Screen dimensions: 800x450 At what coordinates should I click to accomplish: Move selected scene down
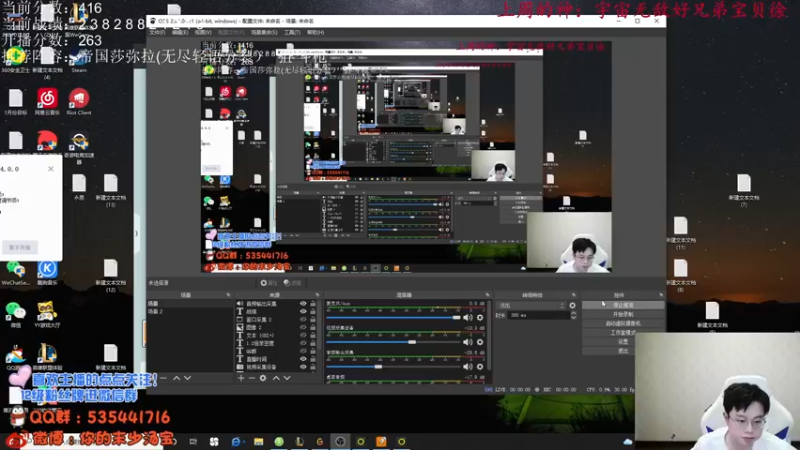pyautogui.click(x=187, y=378)
